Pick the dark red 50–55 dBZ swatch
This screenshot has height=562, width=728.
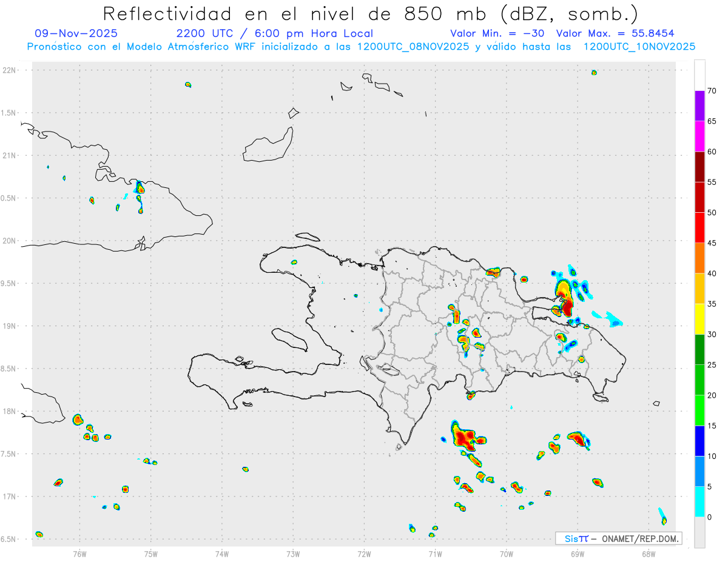click(x=699, y=197)
